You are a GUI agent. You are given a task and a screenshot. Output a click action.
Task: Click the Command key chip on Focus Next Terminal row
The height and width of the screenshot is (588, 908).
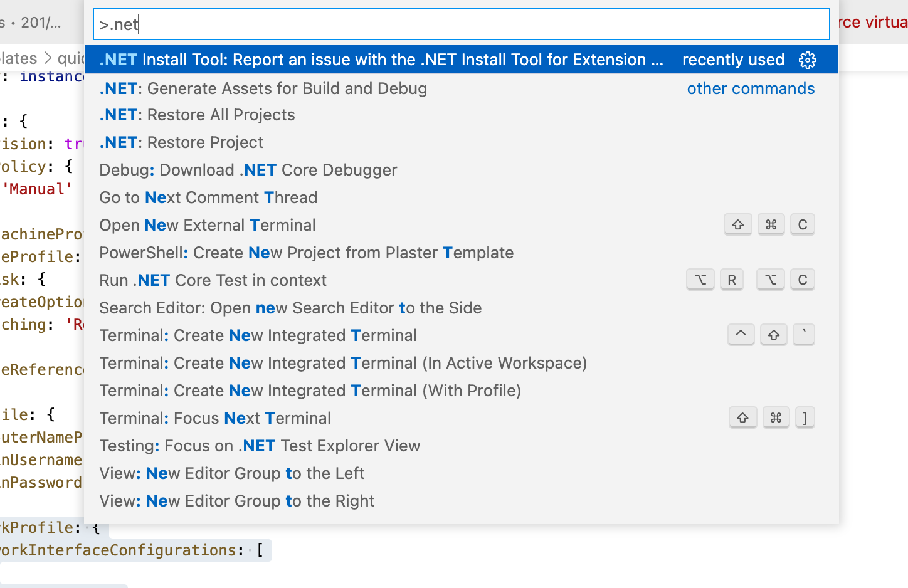[x=776, y=417]
